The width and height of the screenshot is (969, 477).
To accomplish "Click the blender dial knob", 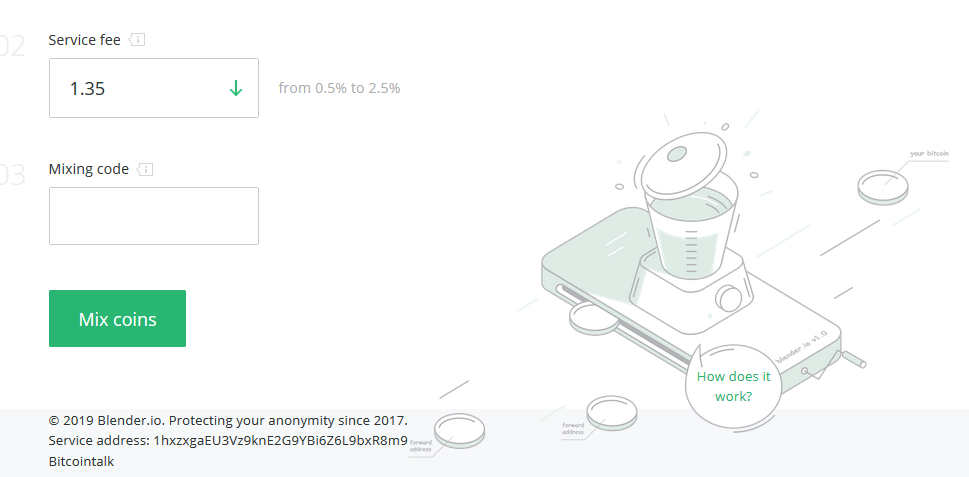I will 729,298.
